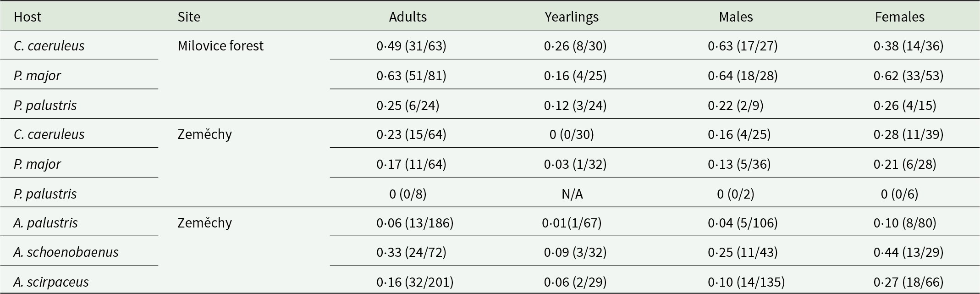
Task: Select yearlings value 0·01(1/67)
Action: pyautogui.click(x=572, y=223)
